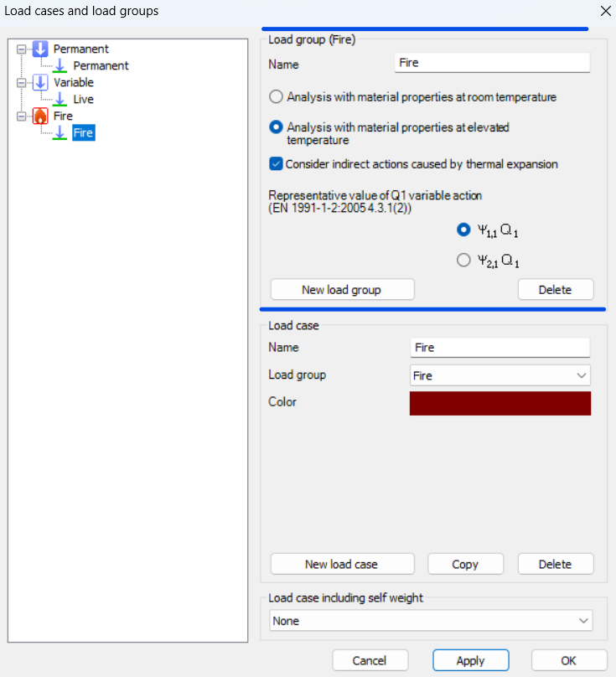Select the Live load case in tree
The image size is (616, 677).
point(83,99)
